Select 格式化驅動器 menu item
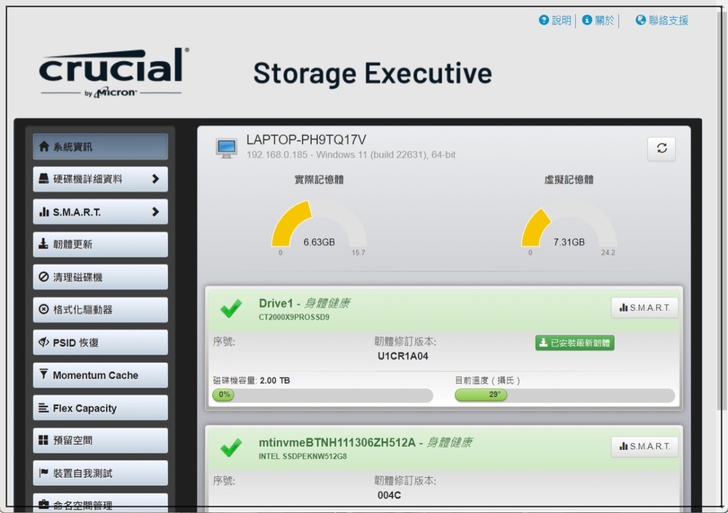728x513 pixels. point(100,310)
